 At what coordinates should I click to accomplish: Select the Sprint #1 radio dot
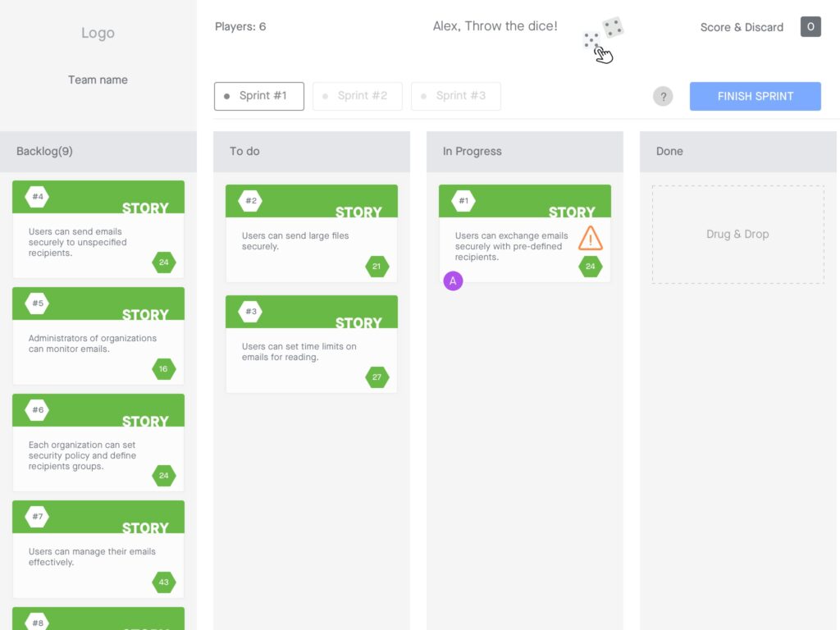227,96
